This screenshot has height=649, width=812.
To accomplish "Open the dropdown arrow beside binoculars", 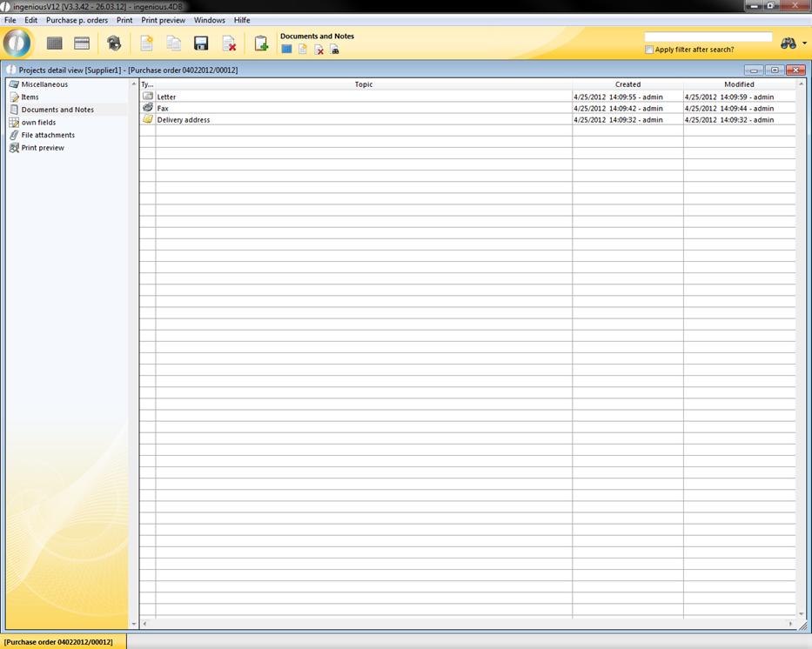I will tap(804, 43).
